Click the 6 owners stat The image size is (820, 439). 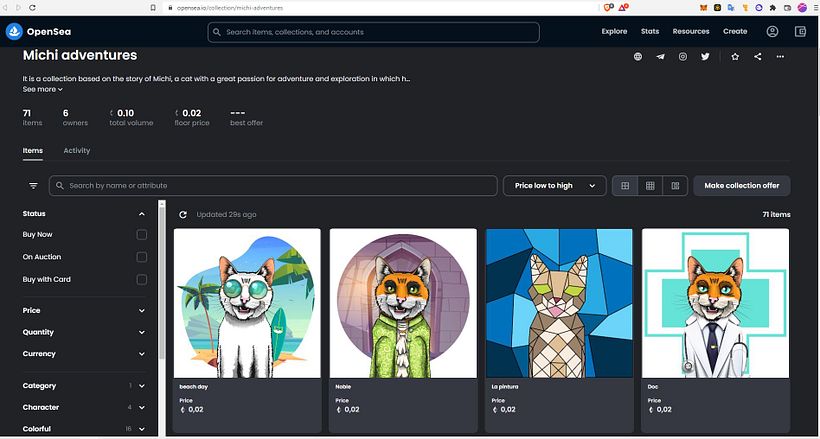click(x=75, y=117)
